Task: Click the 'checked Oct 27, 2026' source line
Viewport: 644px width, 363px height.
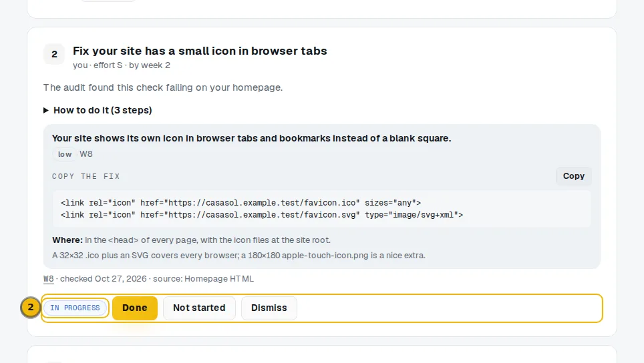Action: [157, 279]
